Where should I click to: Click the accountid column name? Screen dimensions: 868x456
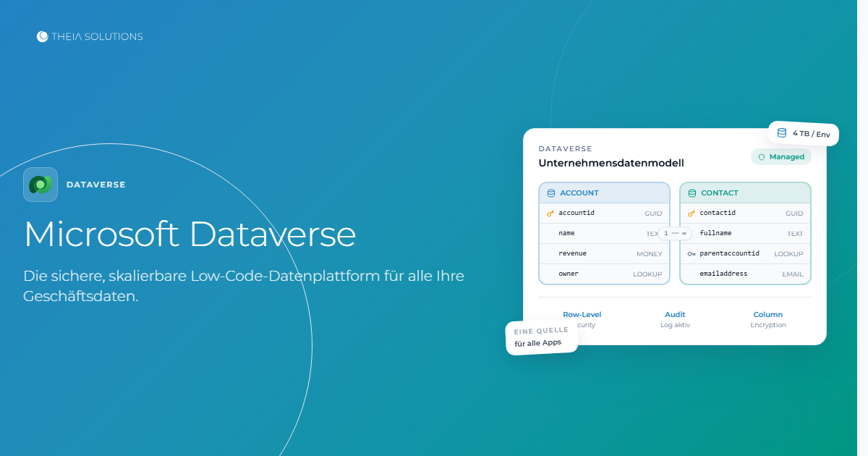tap(576, 213)
